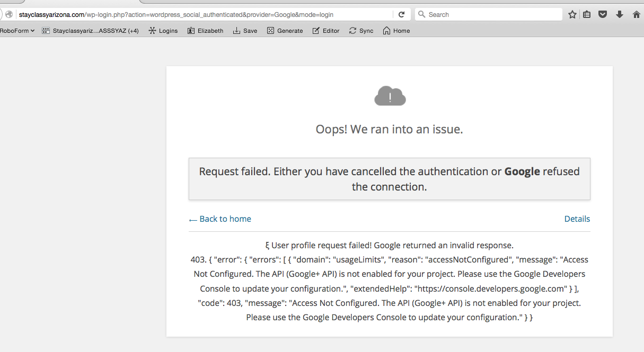The width and height of the screenshot is (644, 352).
Task: Open the RoboForm Editor
Action: pyautogui.click(x=326, y=31)
